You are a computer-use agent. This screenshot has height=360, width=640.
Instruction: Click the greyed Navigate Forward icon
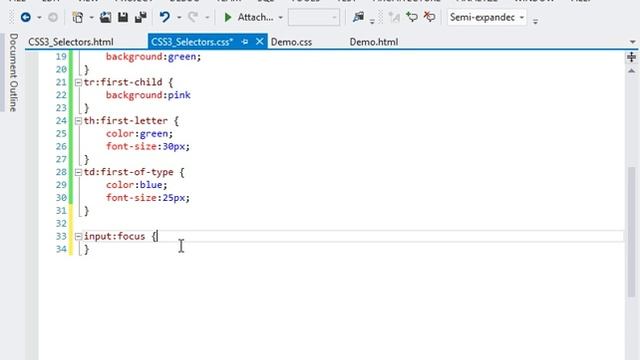tap(53, 17)
